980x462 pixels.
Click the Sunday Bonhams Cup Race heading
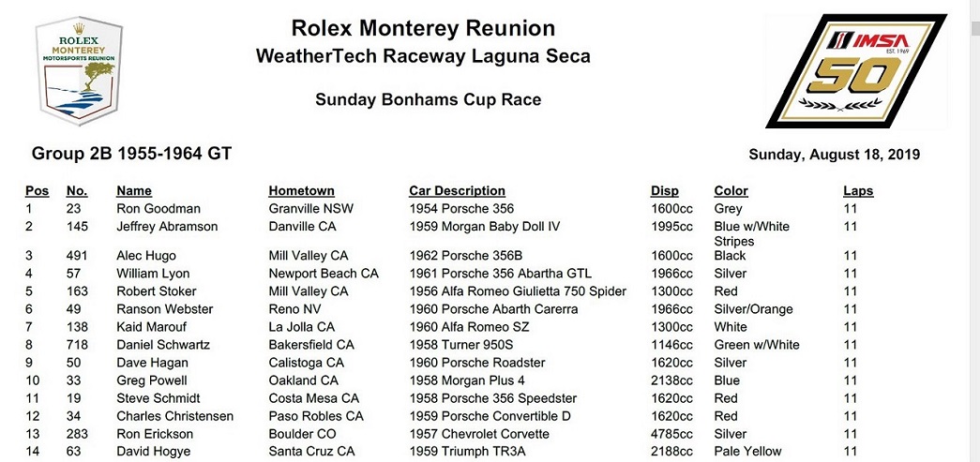tap(428, 99)
